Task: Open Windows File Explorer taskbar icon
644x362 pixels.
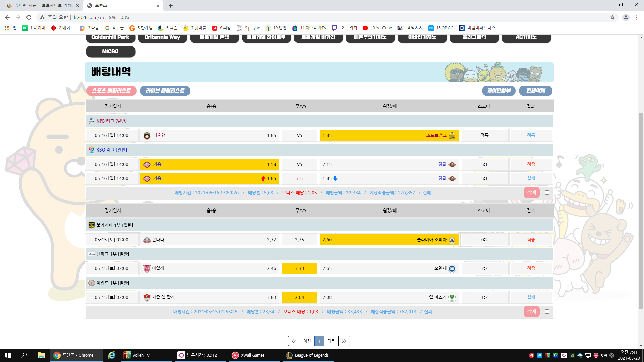Action: pos(41,355)
